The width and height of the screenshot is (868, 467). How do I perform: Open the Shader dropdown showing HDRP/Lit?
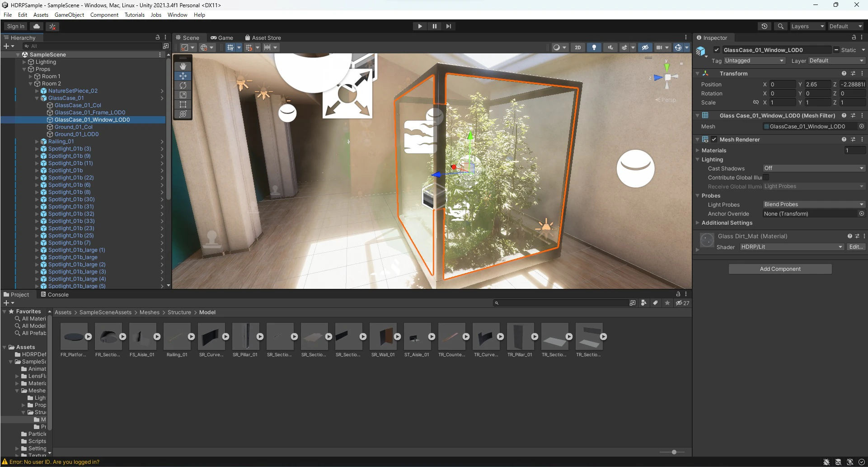point(792,247)
